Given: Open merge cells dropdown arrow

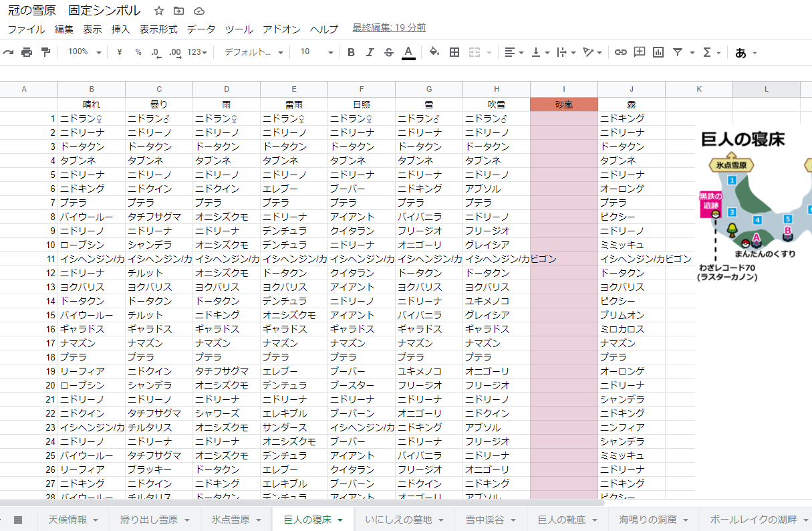Looking at the screenshot, I should click(489, 52).
